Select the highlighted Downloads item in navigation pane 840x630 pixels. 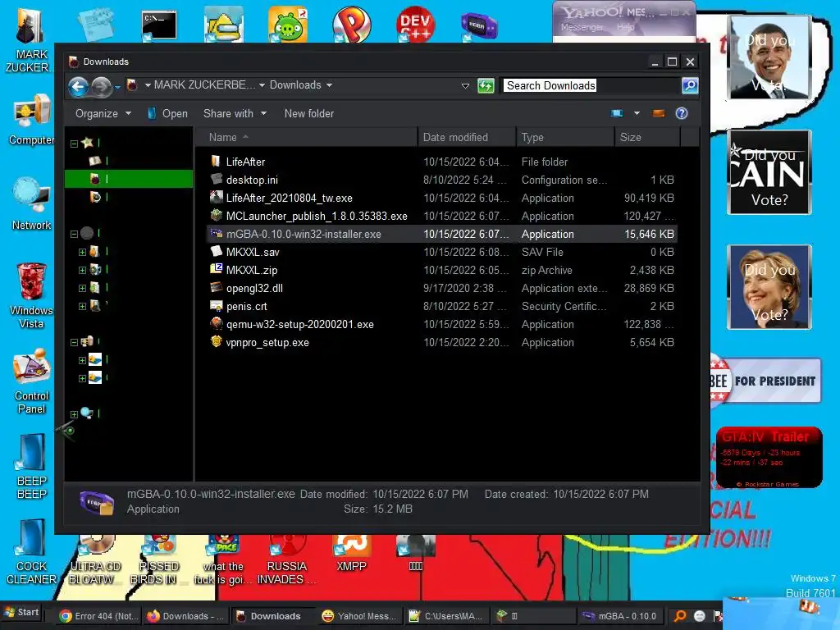[129, 178]
